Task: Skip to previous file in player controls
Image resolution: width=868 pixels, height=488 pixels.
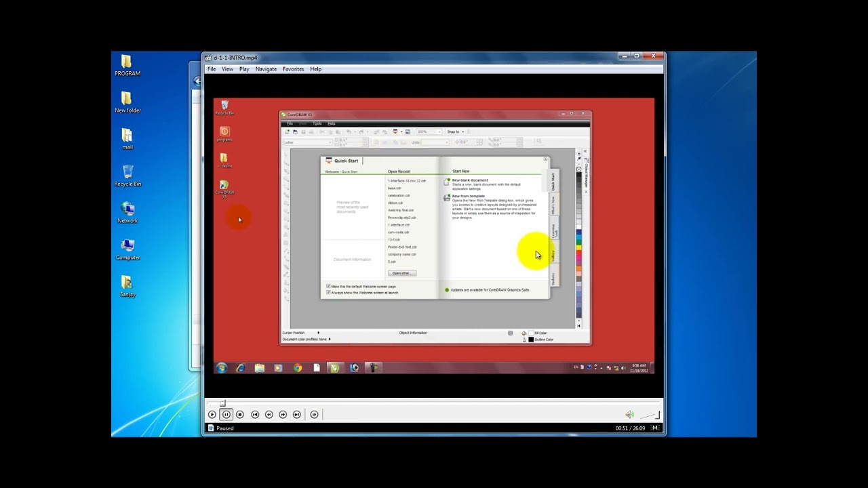Action: (255, 414)
